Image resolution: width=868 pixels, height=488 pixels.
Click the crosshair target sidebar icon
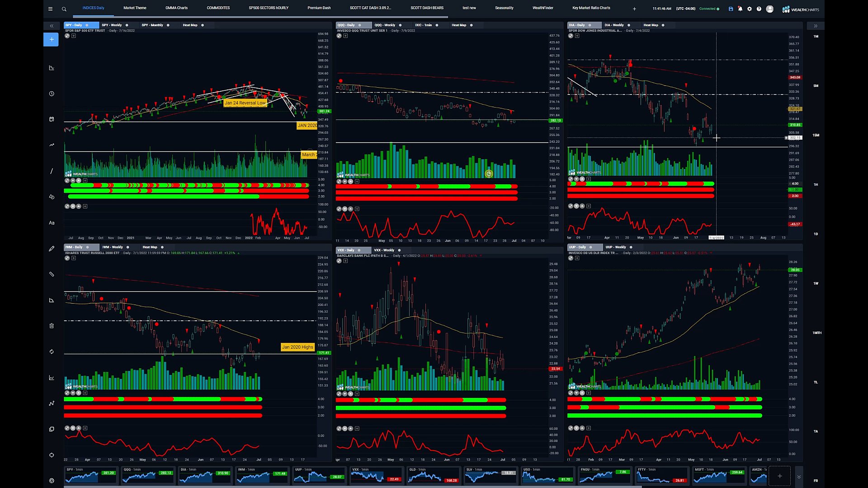pyautogui.click(x=52, y=455)
